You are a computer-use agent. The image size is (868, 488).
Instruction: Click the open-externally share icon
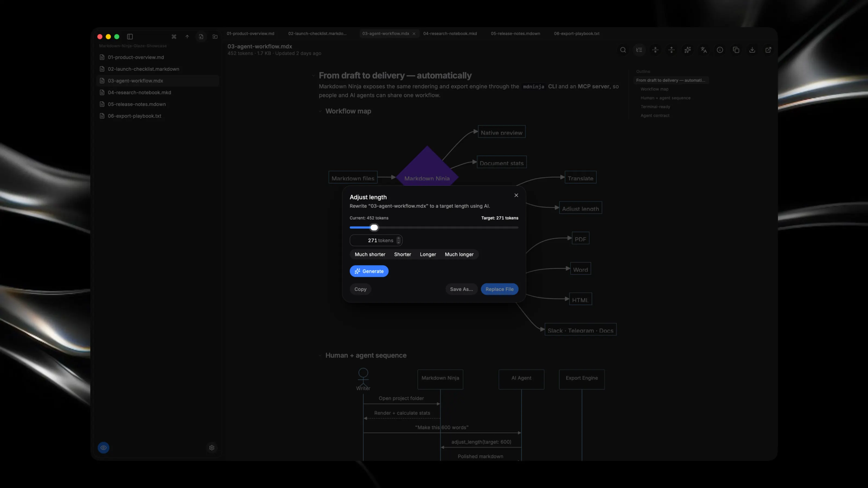click(x=768, y=50)
